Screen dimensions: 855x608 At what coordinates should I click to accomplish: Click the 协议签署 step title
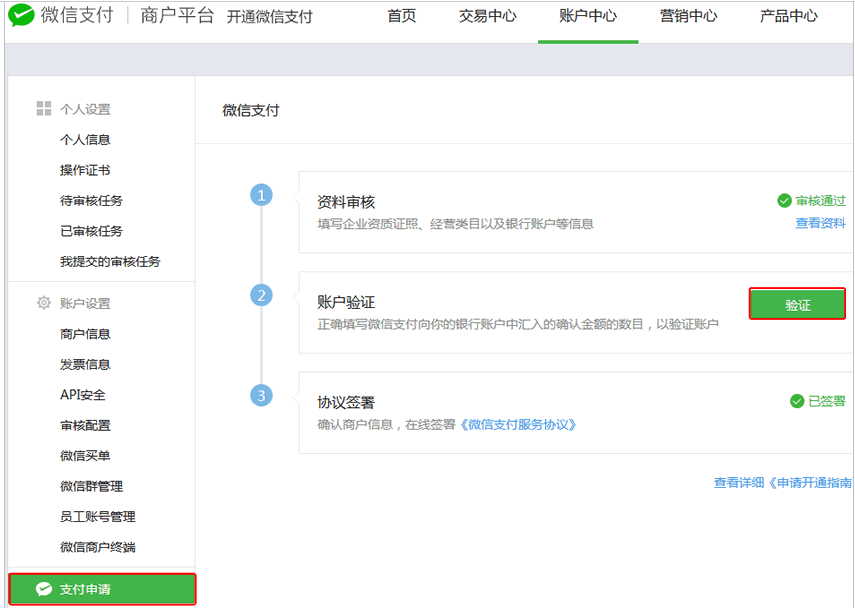tap(346, 403)
